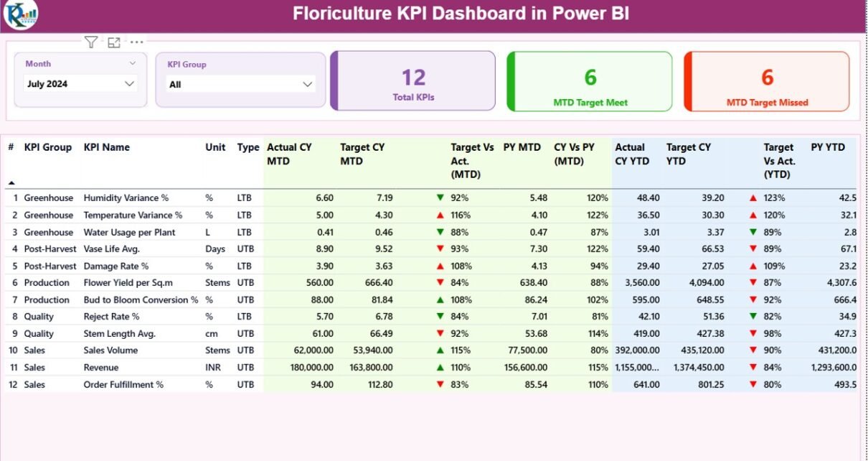Click the red YTD up arrow for Damage Rate
This screenshot has width=868, height=461.
753,266
